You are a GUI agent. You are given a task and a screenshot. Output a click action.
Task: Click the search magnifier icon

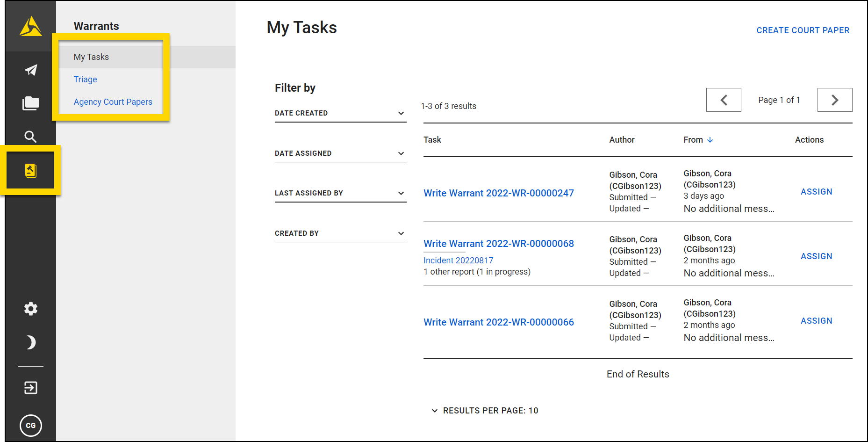click(31, 137)
